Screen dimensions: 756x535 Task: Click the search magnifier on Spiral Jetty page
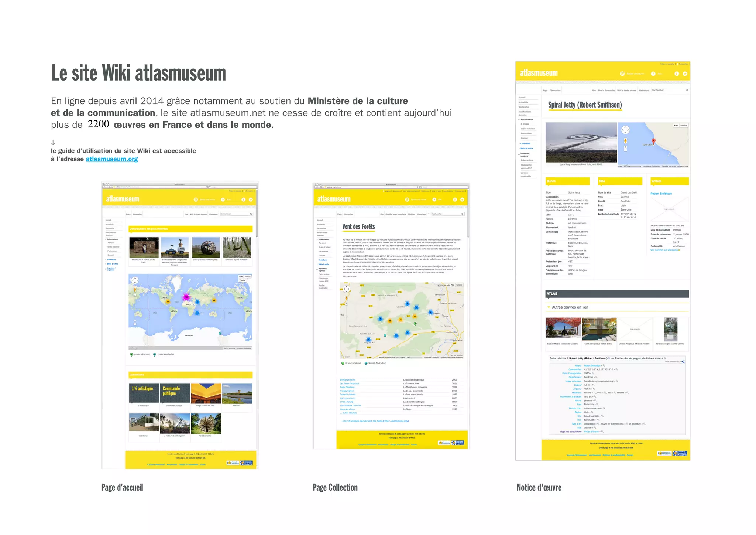pyautogui.click(x=687, y=90)
